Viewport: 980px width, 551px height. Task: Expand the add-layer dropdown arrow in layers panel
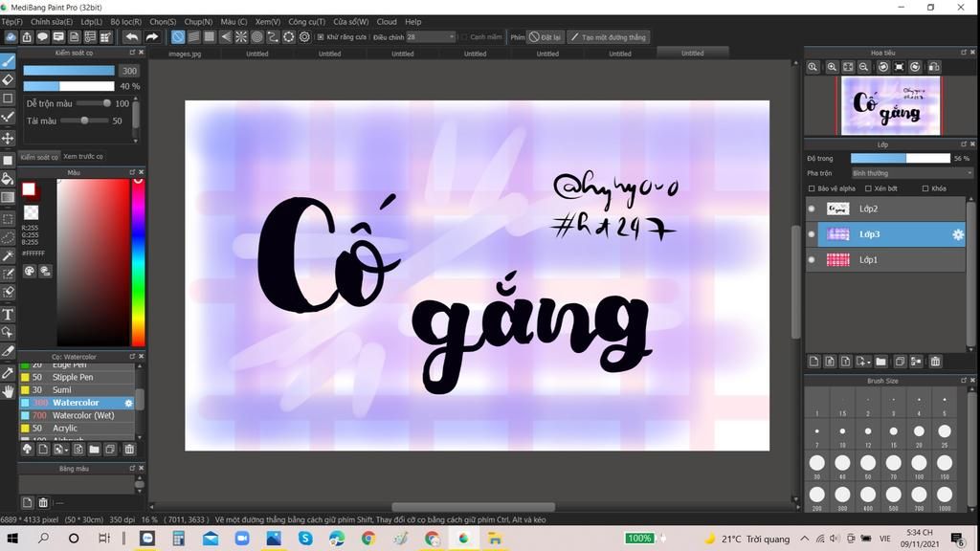tap(869, 363)
